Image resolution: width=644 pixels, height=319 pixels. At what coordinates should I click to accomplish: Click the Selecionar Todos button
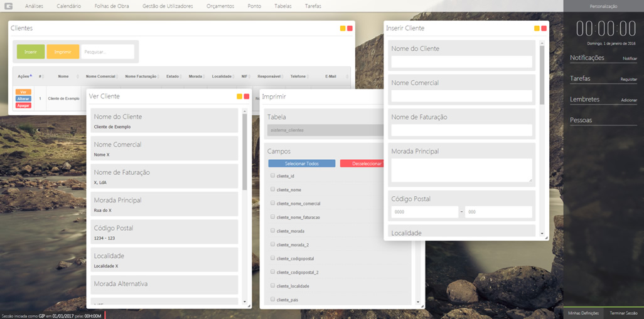point(302,164)
